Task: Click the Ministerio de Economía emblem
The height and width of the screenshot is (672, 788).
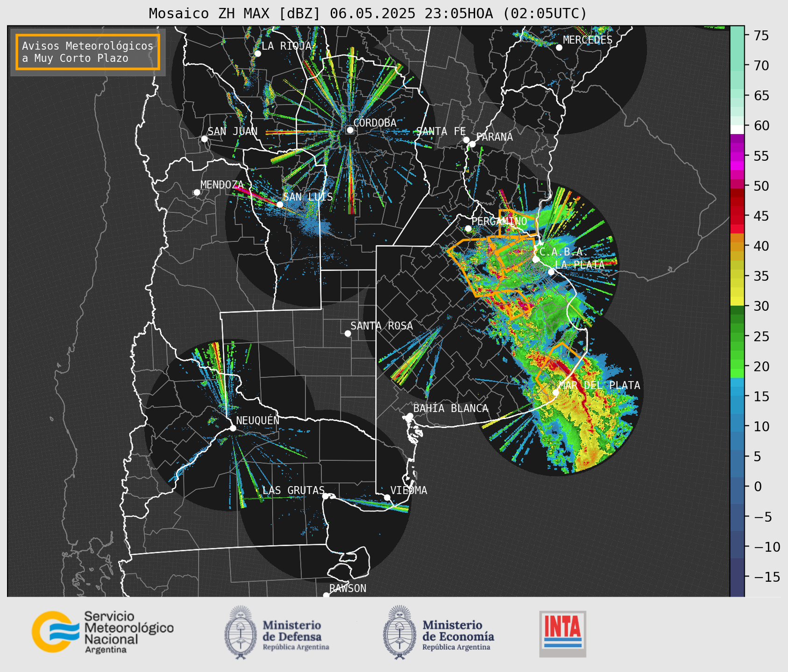Action: pyautogui.click(x=399, y=632)
